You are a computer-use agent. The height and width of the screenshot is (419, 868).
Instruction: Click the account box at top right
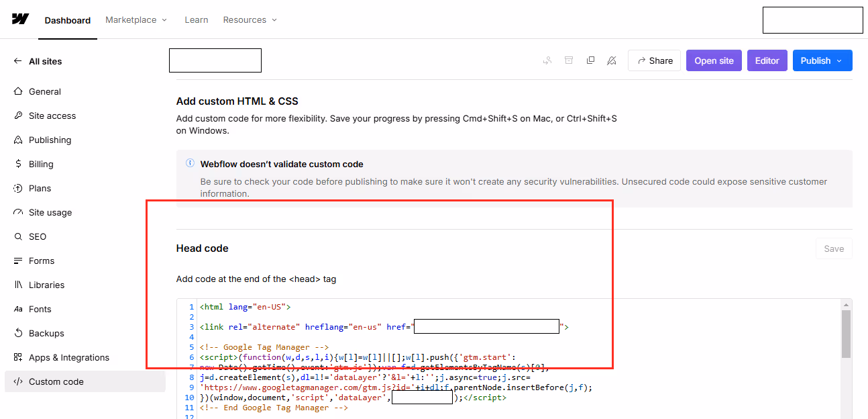(x=813, y=20)
